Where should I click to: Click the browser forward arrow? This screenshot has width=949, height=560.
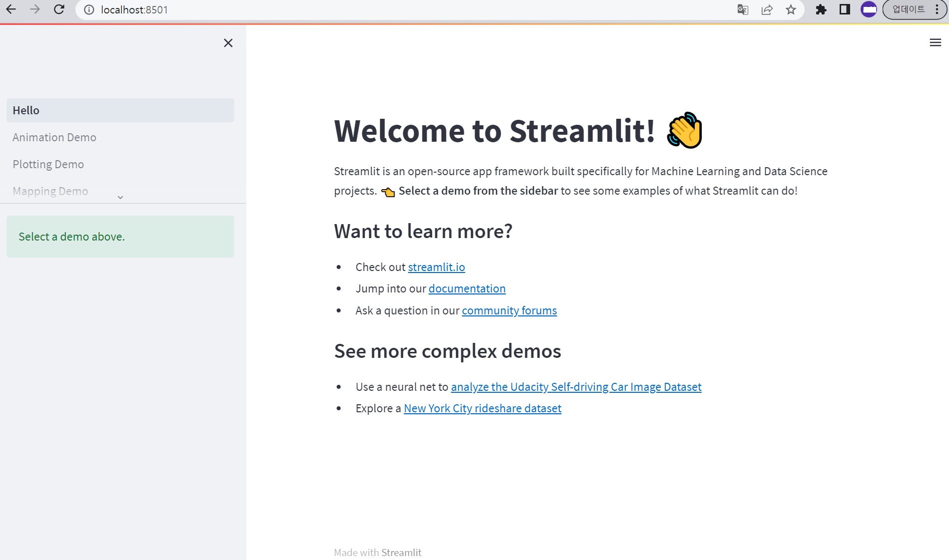click(35, 9)
